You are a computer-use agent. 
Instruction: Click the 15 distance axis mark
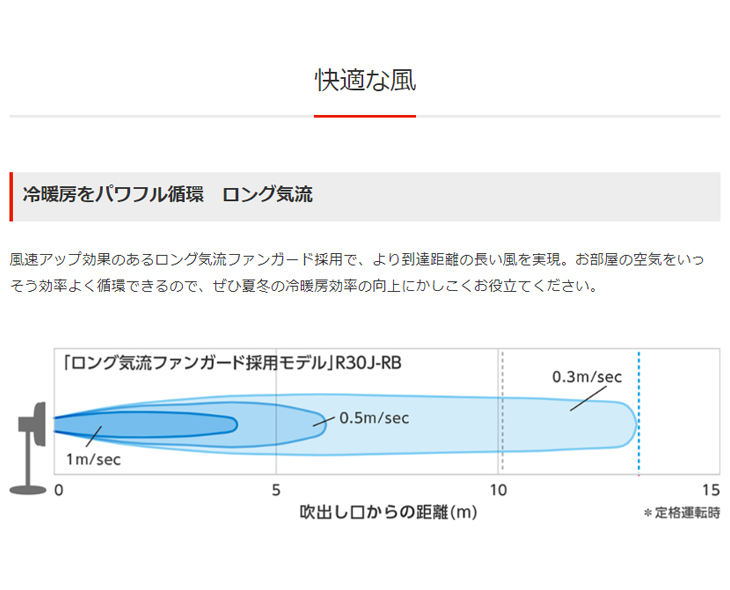[x=711, y=490]
